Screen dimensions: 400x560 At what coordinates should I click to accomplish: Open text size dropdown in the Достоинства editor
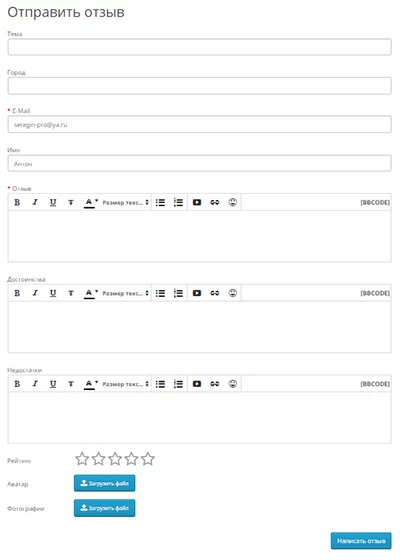[x=125, y=293]
